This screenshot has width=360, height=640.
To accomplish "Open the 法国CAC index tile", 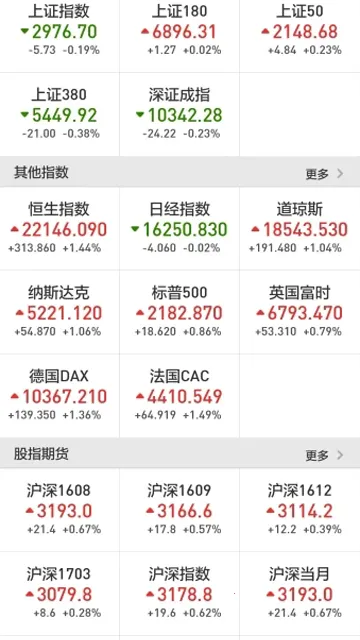I will point(180,396).
